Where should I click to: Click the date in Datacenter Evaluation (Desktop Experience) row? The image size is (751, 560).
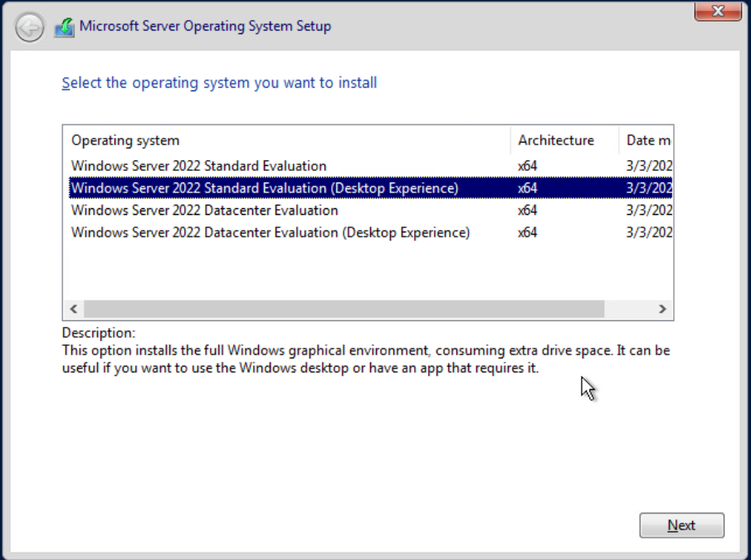point(649,232)
